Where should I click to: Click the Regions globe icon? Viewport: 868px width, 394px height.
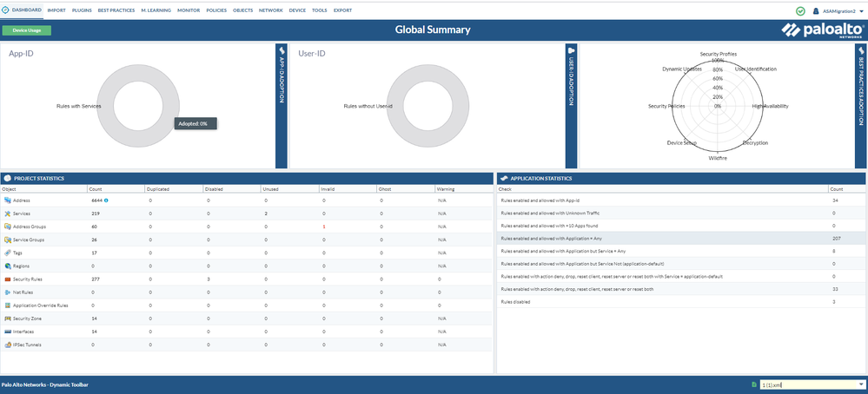(x=7, y=266)
